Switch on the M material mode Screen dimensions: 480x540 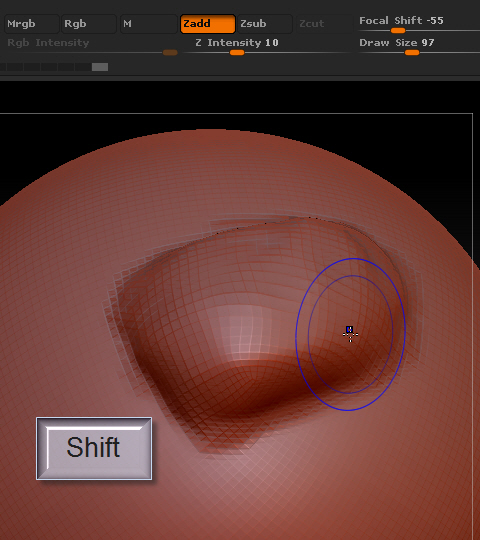coord(148,24)
